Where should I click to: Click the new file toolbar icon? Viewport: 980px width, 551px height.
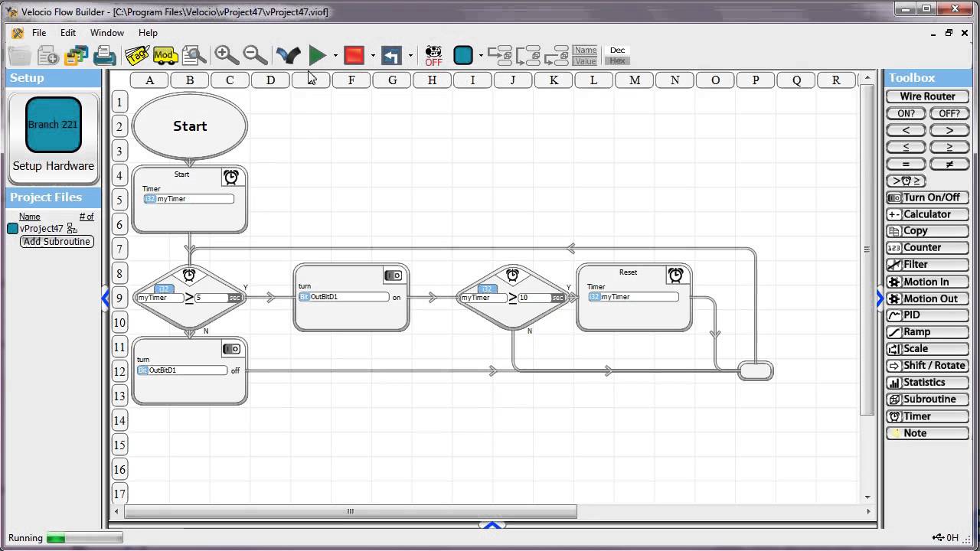point(47,55)
